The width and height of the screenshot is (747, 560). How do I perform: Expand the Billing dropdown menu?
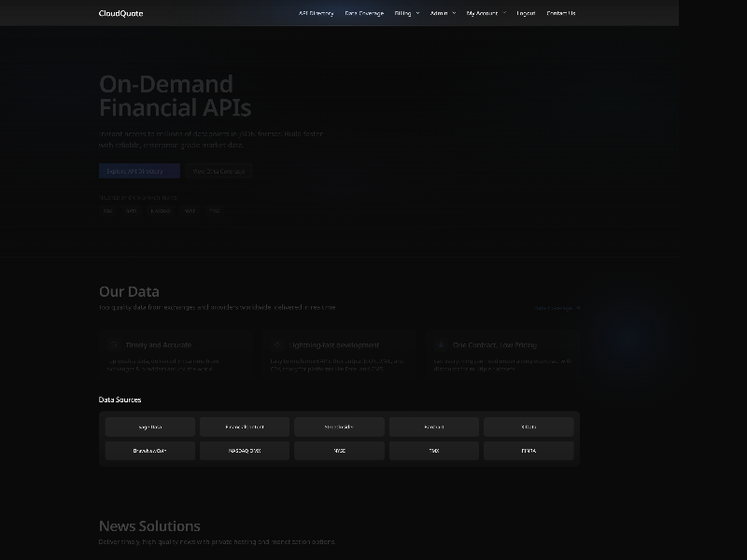click(409, 13)
